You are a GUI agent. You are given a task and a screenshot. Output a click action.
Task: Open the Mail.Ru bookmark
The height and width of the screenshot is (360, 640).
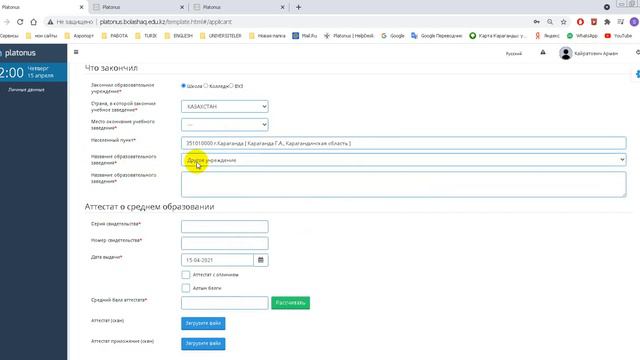coord(304,36)
